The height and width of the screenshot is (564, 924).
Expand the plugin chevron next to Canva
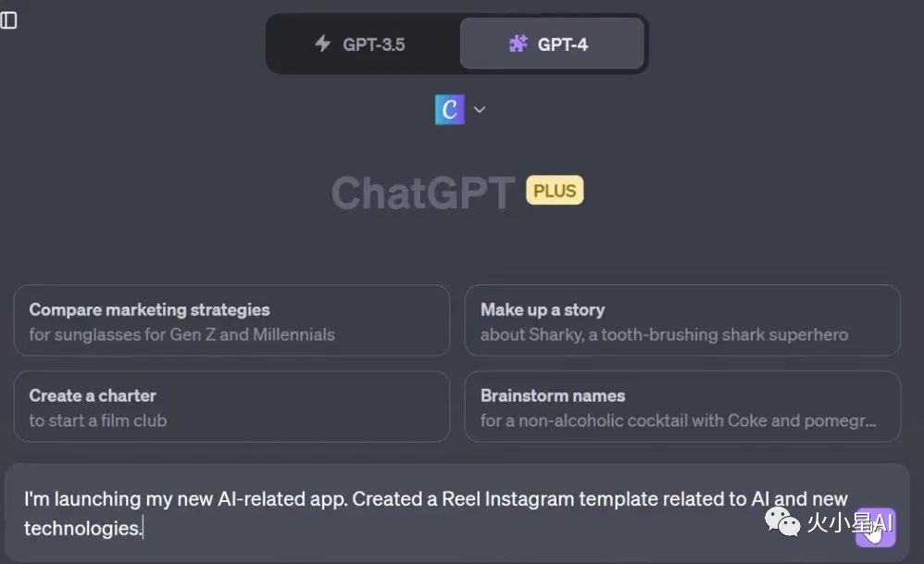point(480,109)
